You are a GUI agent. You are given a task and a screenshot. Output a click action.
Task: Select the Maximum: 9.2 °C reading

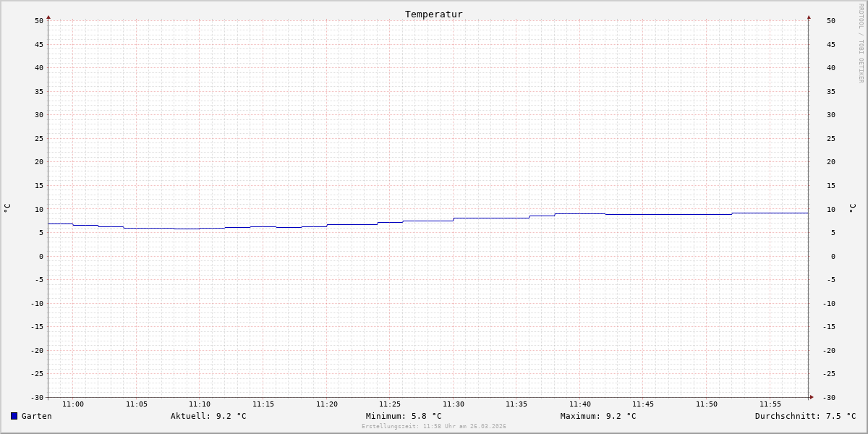598,416
